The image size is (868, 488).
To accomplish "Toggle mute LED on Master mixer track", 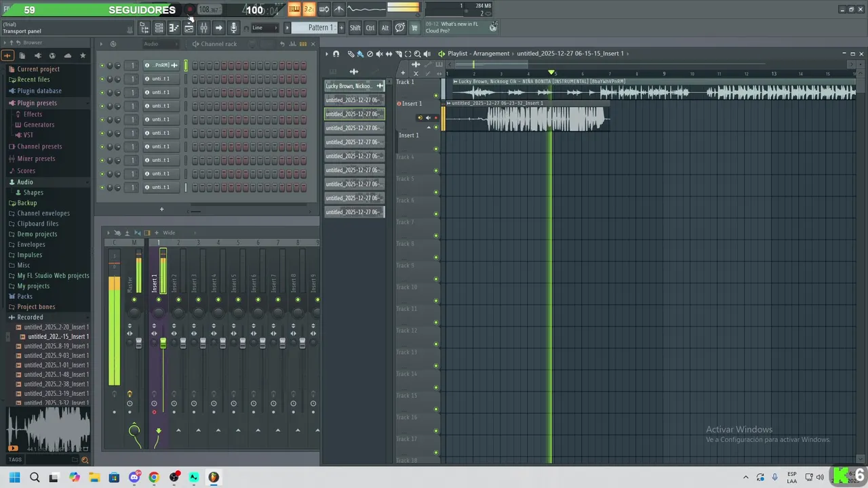I will pos(134,300).
